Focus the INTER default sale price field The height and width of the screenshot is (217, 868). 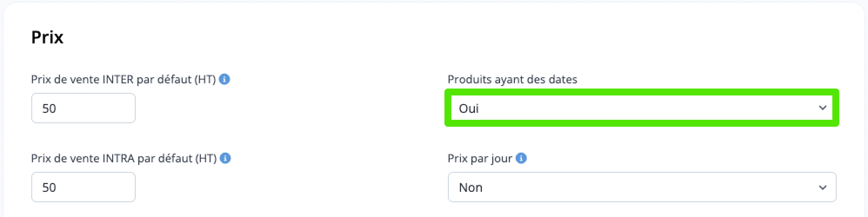(x=83, y=108)
